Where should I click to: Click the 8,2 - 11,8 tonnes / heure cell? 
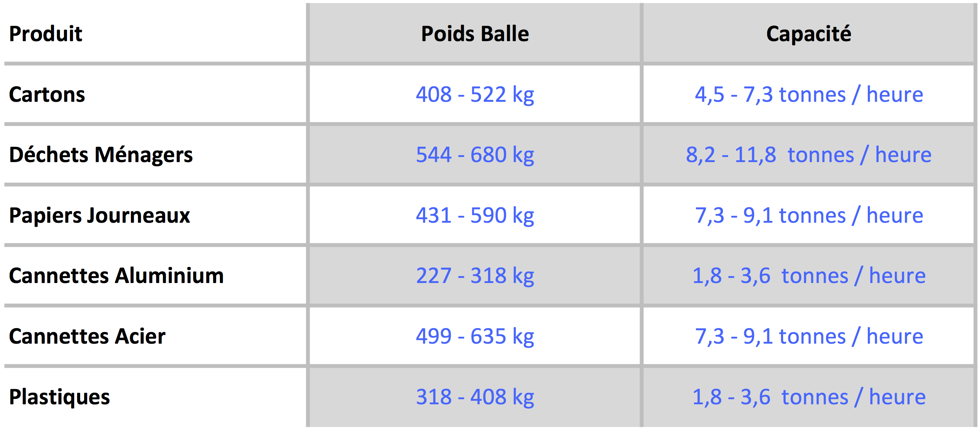[x=809, y=154]
